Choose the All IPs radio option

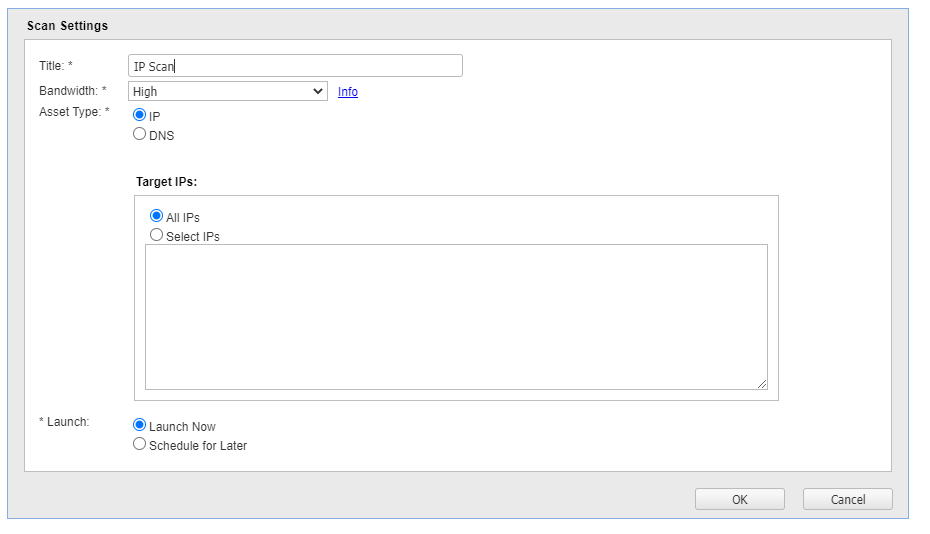click(157, 216)
